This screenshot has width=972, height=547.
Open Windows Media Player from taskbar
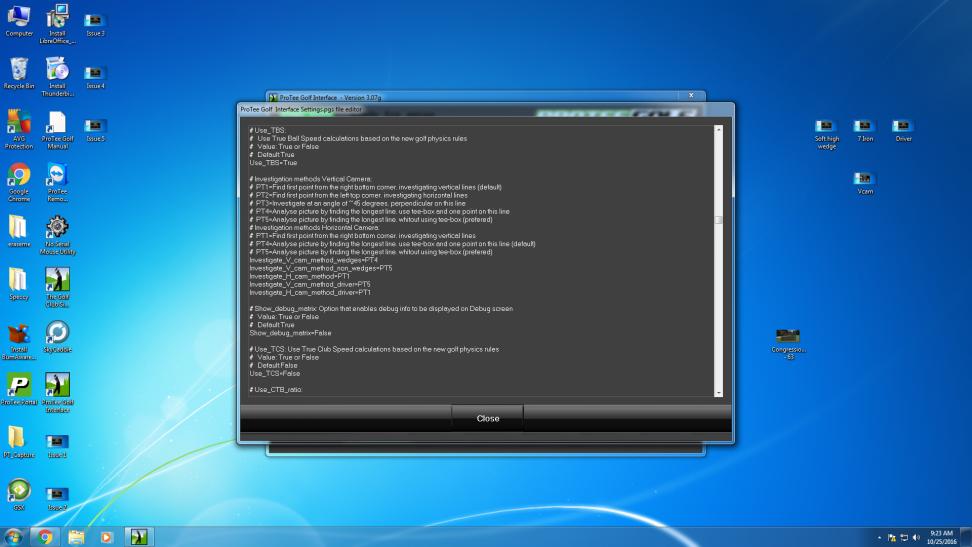click(107, 536)
